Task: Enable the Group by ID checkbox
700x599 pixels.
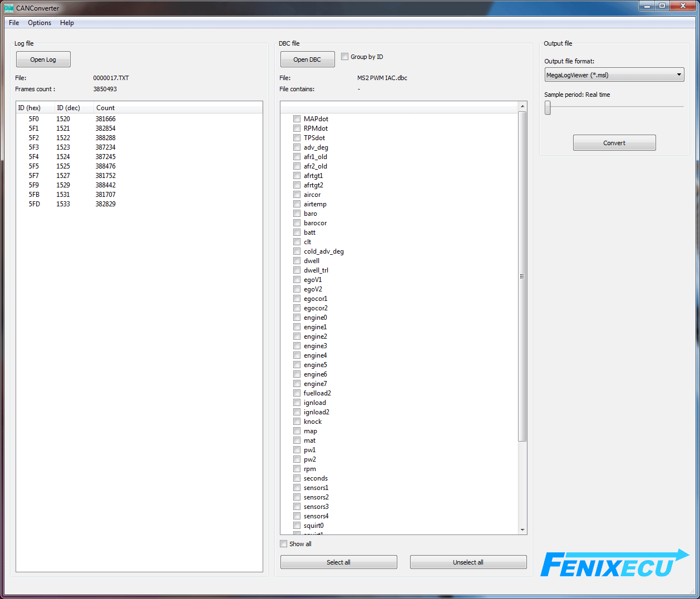Action: point(345,57)
